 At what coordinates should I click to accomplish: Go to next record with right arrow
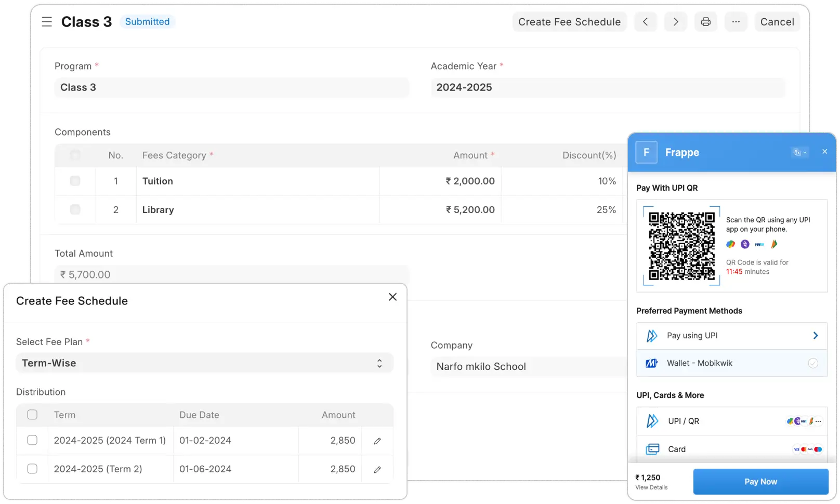(675, 22)
